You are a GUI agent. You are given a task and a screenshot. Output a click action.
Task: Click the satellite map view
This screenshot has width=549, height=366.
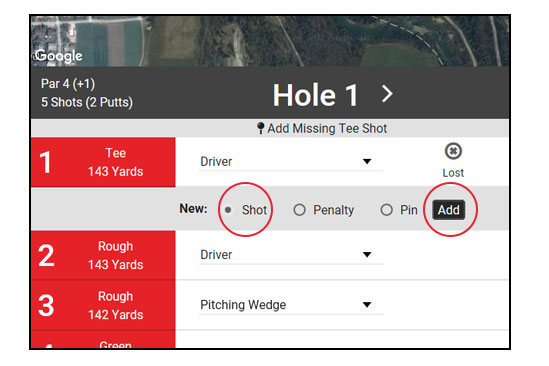270,41
